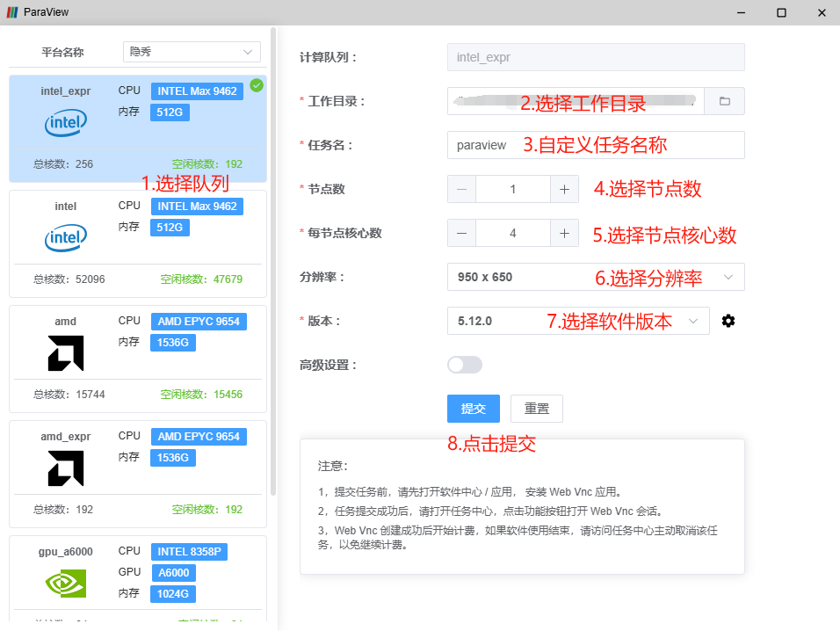Open the 分辨率 resolution dropdown
Screen dimensions: 840x631
(596, 277)
